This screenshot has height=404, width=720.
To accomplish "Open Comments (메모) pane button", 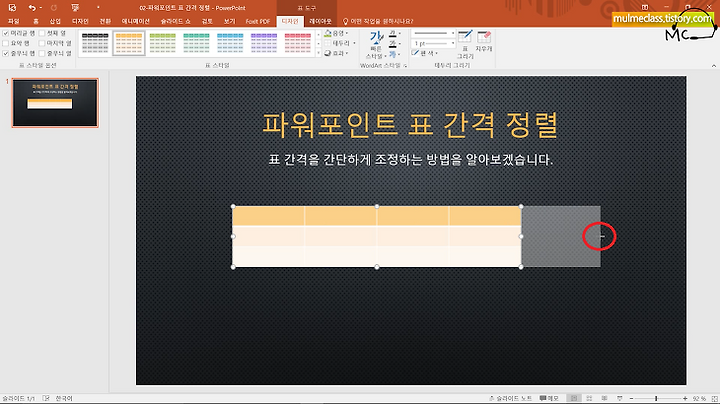I will click(x=549, y=398).
